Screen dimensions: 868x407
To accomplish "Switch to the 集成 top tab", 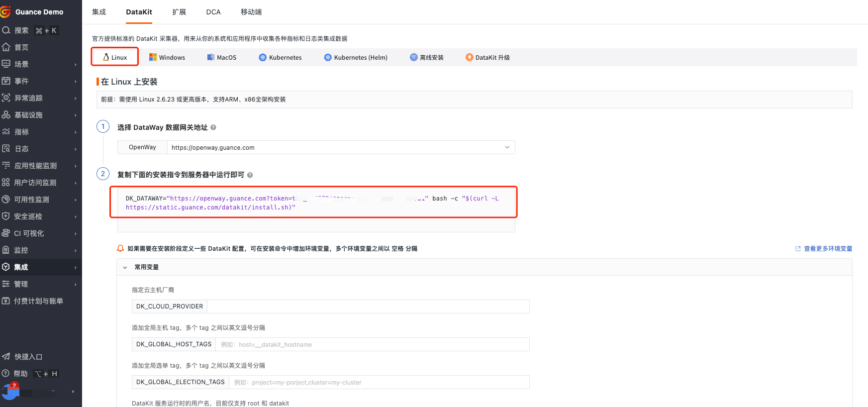I will (x=99, y=12).
